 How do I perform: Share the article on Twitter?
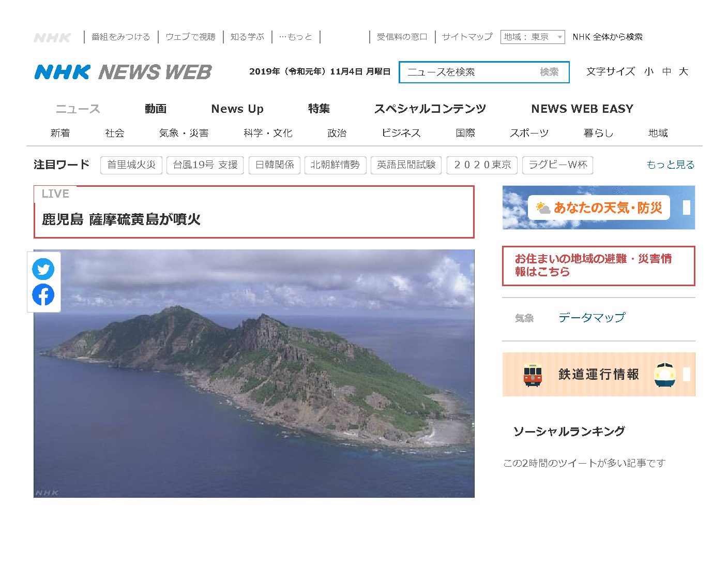click(43, 269)
